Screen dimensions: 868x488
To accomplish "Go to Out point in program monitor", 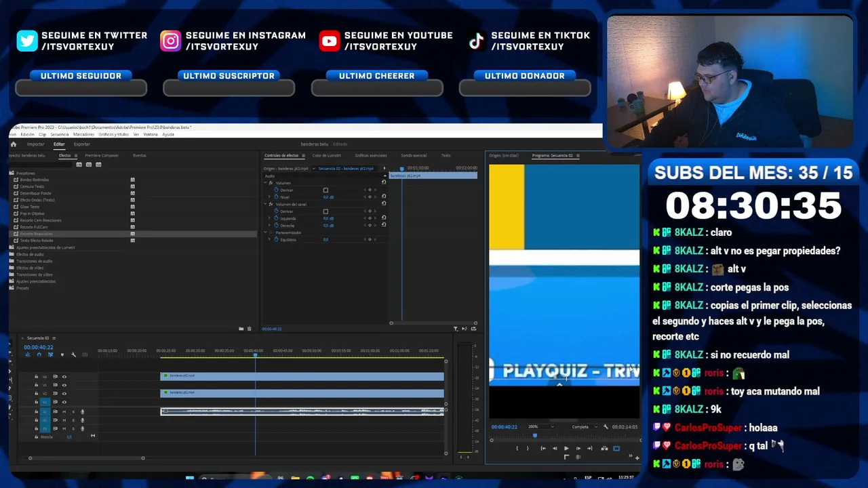I will 589,448.
